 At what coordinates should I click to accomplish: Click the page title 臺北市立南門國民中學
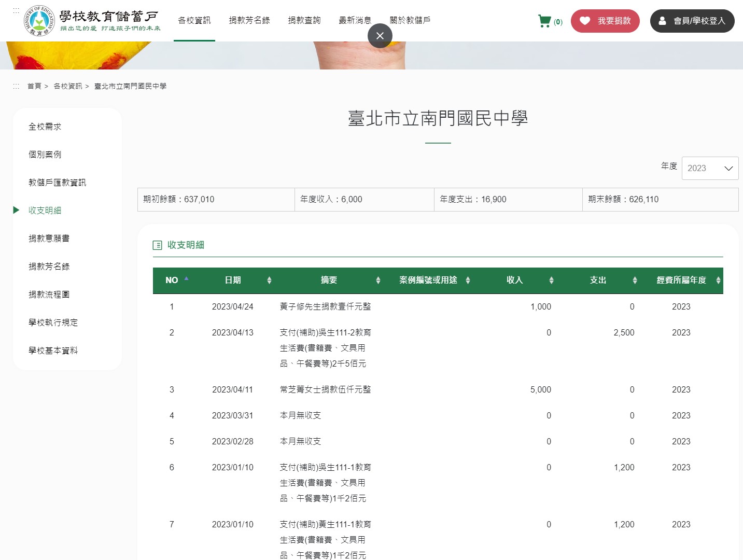pyautogui.click(x=438, y=118)
